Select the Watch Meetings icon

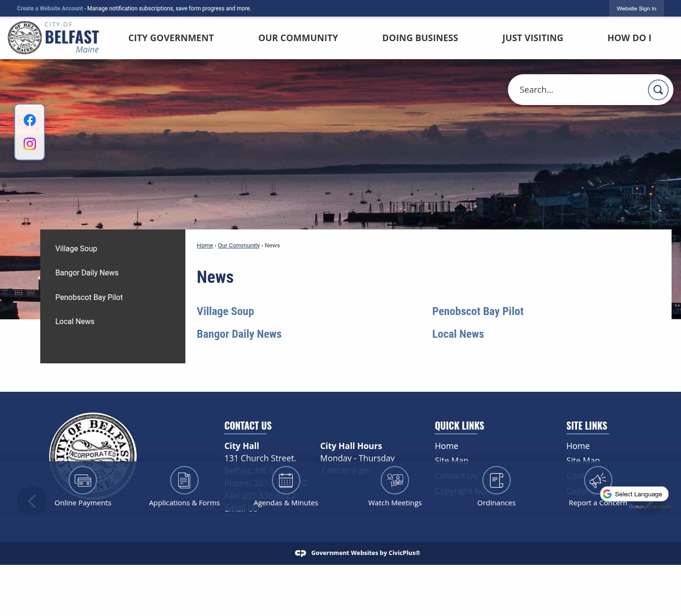coord(395,480)
